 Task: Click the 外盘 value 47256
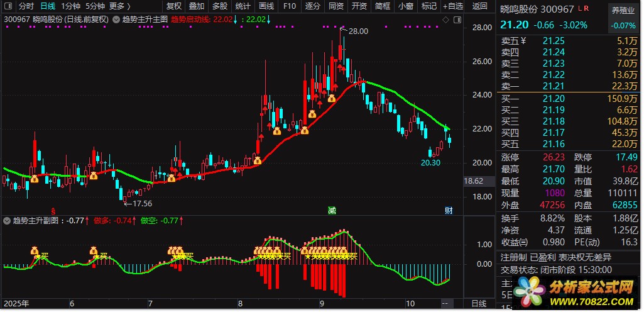pos(552,204)
